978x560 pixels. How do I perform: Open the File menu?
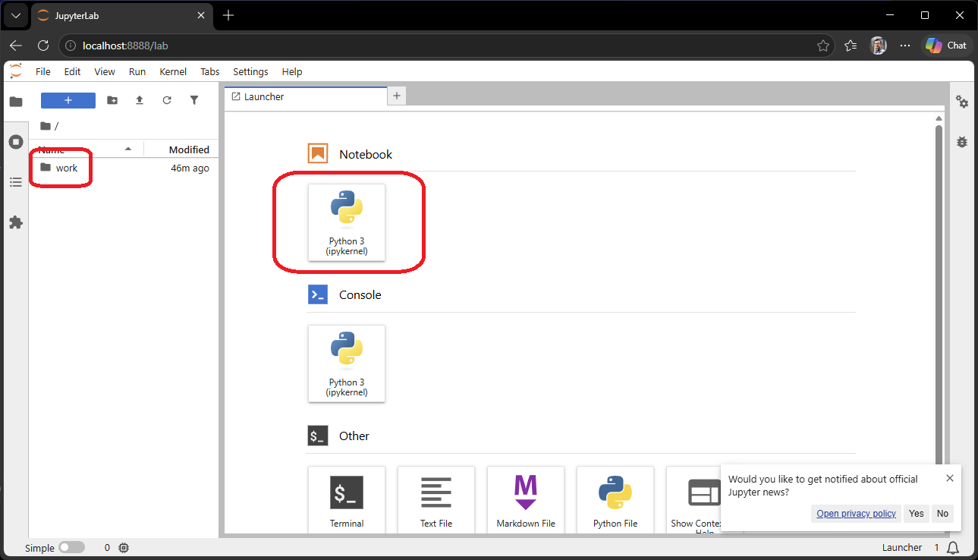click(x=43, y=71)
